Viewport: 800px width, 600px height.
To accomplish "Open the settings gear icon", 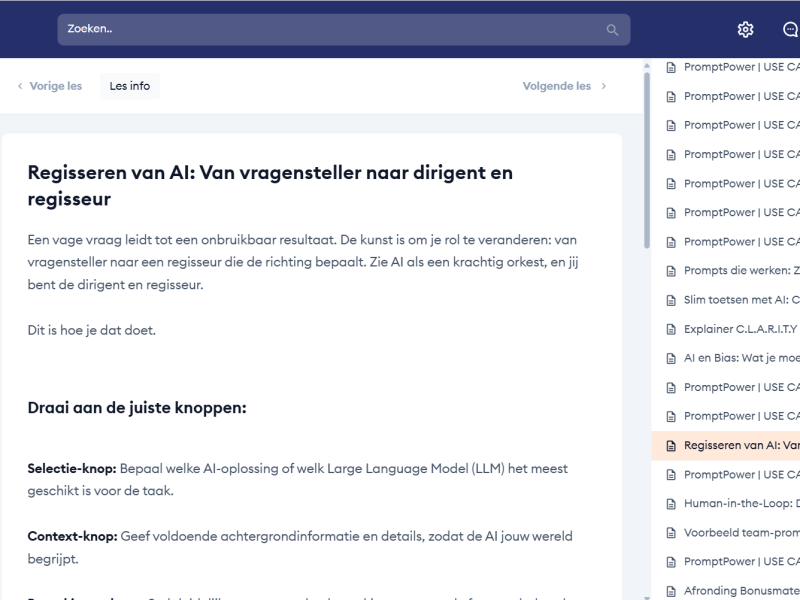I will (745, 30).
